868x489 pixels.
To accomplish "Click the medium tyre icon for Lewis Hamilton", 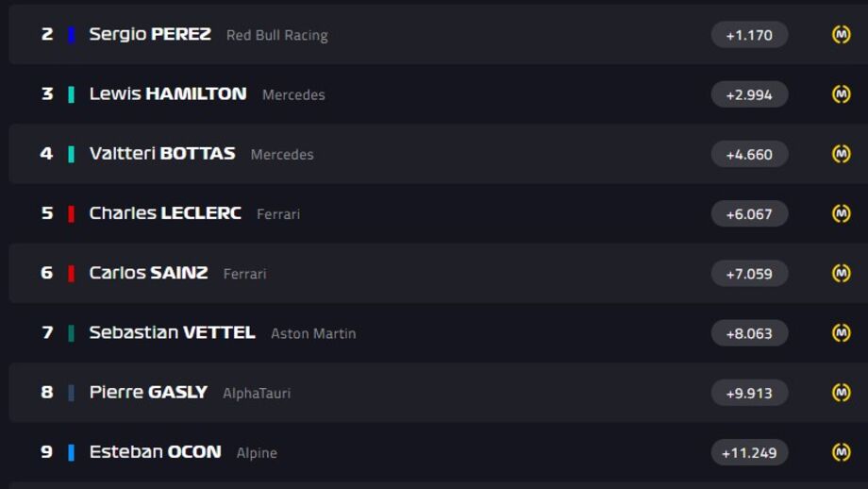I will (x=842, y=94).
